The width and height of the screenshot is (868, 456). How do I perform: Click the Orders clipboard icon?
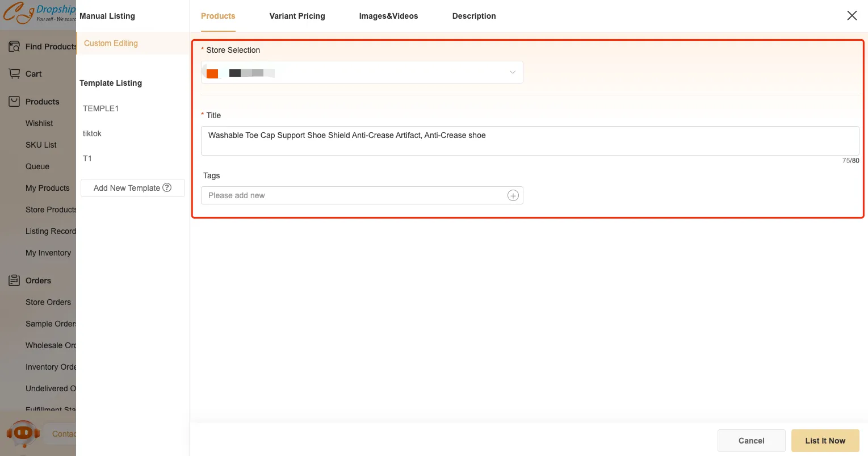pos(14,281)
